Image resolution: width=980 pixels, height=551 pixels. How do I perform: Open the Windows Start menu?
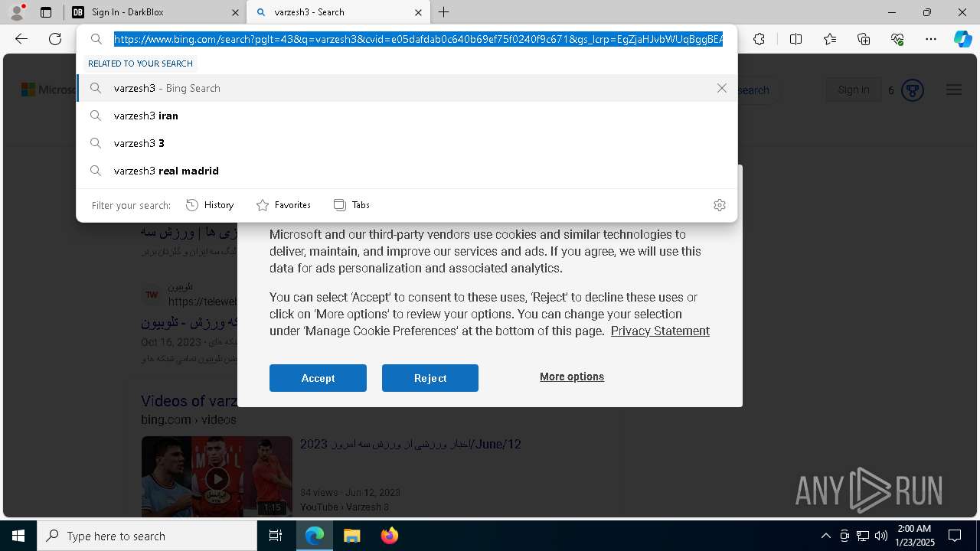pos(18,536)
